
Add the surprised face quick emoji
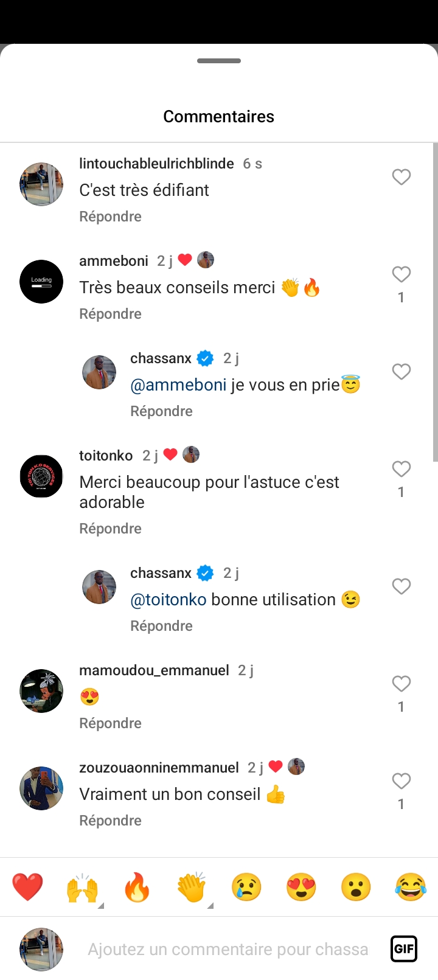pos(356,887)
